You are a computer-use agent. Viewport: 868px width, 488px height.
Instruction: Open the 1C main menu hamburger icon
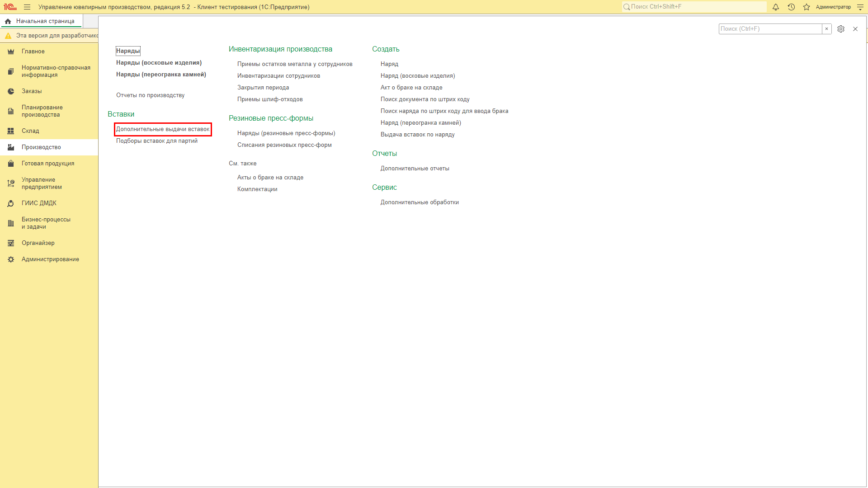[27, 7]
